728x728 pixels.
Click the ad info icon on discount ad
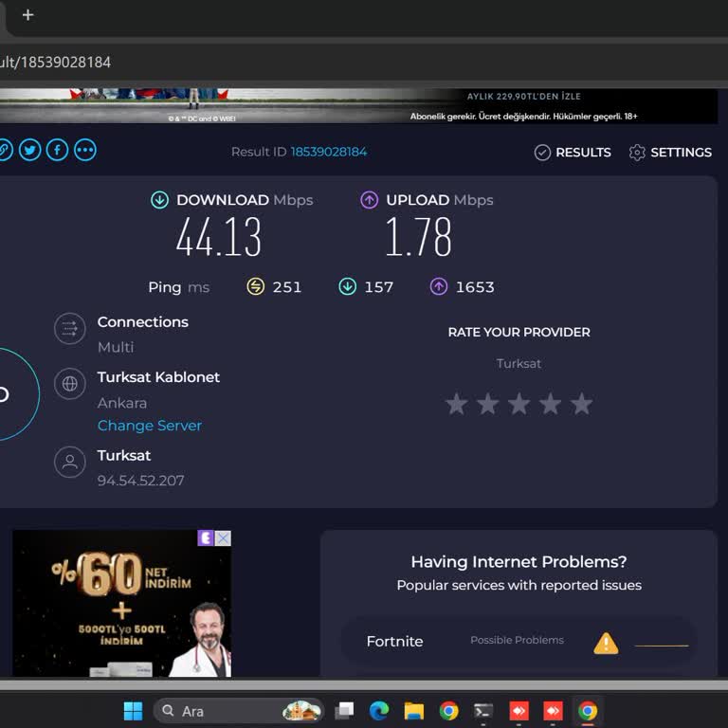pos(206,538)
